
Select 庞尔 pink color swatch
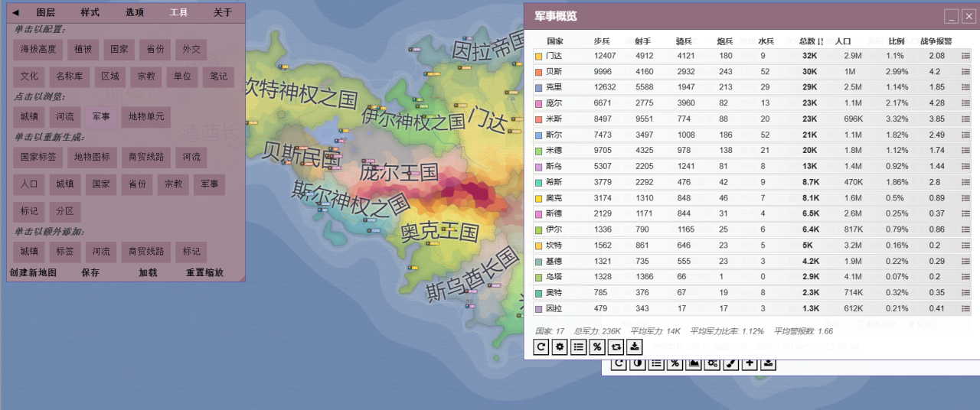click(x=539, y=103)
